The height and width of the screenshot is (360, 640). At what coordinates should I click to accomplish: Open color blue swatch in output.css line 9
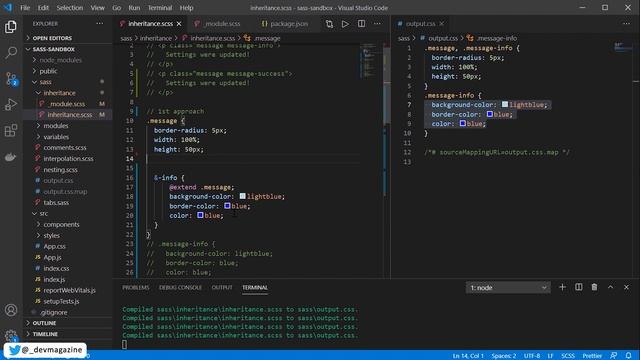[x=462, y=123]
